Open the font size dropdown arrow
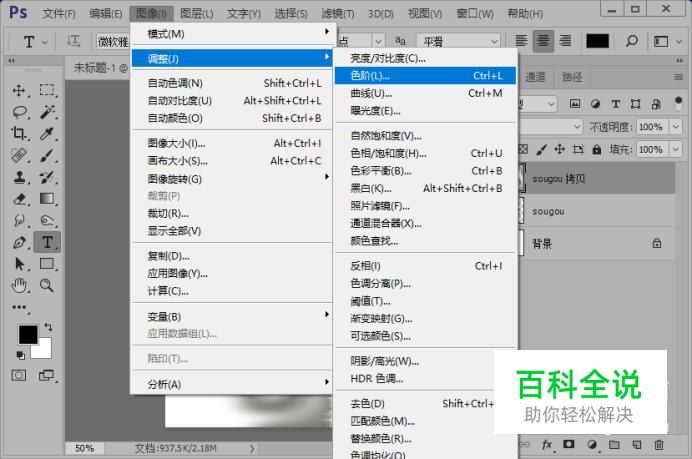 378,41
